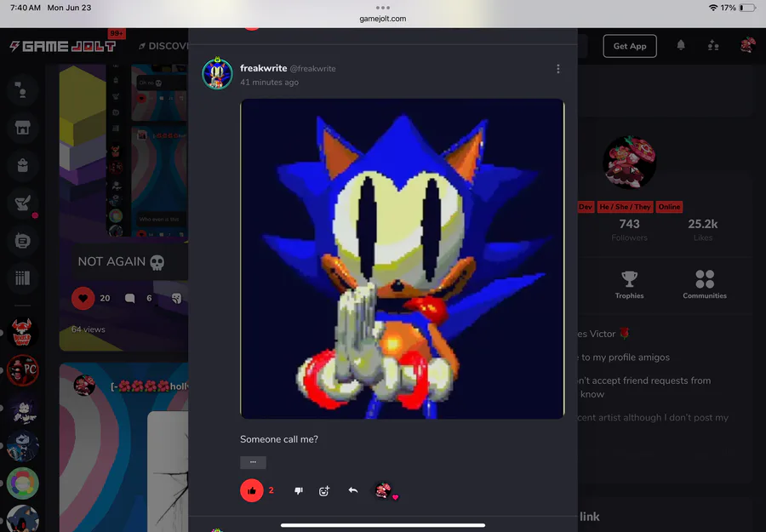Click the thumbs down dislike icon
Viewport: 766px width, 532px height.
[299, 490]
